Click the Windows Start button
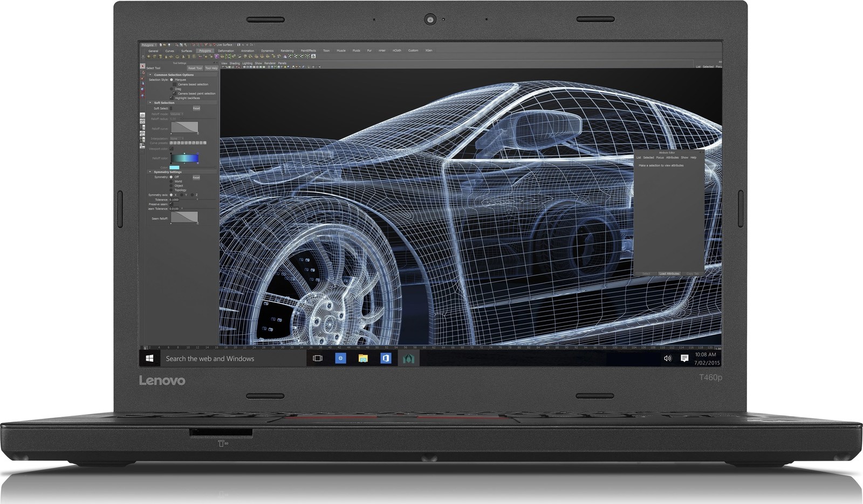The image size is (863, 504). click(x=150, y=358)
